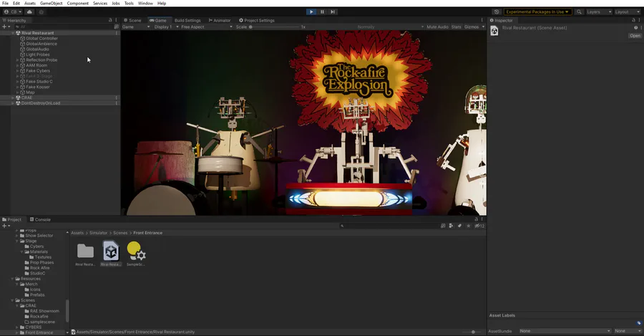Lock the Hierarchy panel with padlock icon
Viewport: 644px width, 336px height.
[110, 20]
